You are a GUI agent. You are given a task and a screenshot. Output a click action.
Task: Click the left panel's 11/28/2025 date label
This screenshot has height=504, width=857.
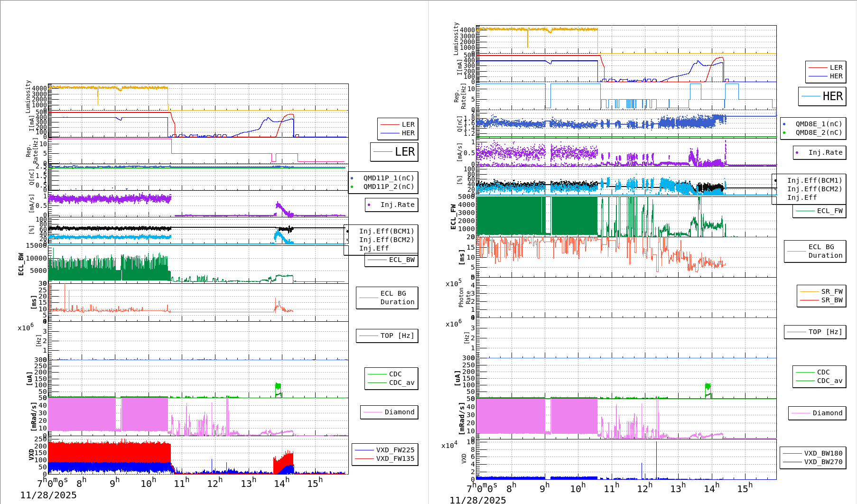click(x=48, y=495)
